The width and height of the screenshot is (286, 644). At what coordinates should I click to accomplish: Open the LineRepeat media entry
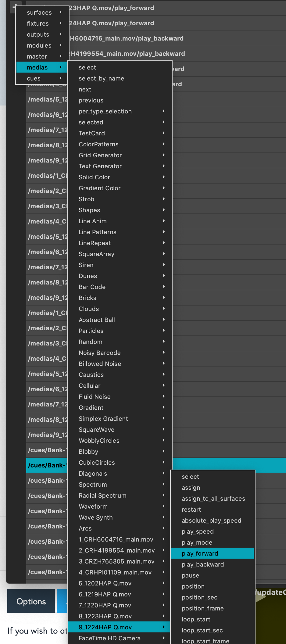click(x=120, y=243)
